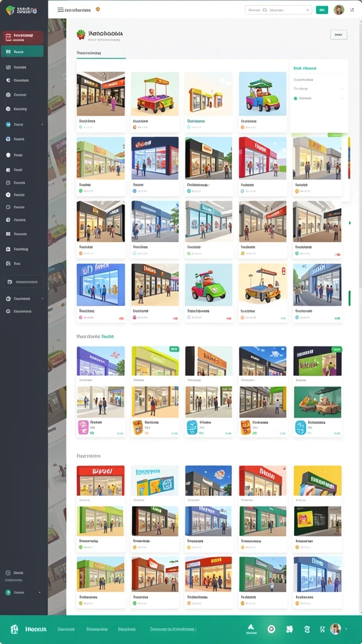Click the ring target icon in the bottom bar
362x644 pixels.
[271, 629]
